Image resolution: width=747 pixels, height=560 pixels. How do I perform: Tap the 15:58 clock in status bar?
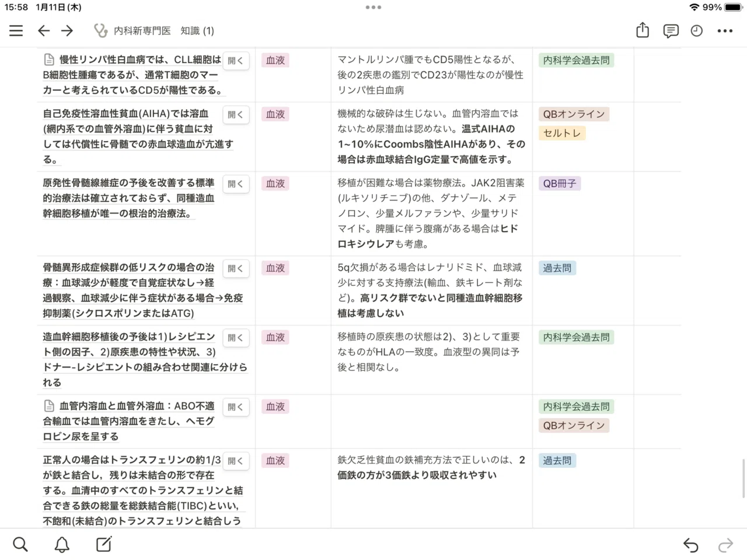(x=16, y=8)
